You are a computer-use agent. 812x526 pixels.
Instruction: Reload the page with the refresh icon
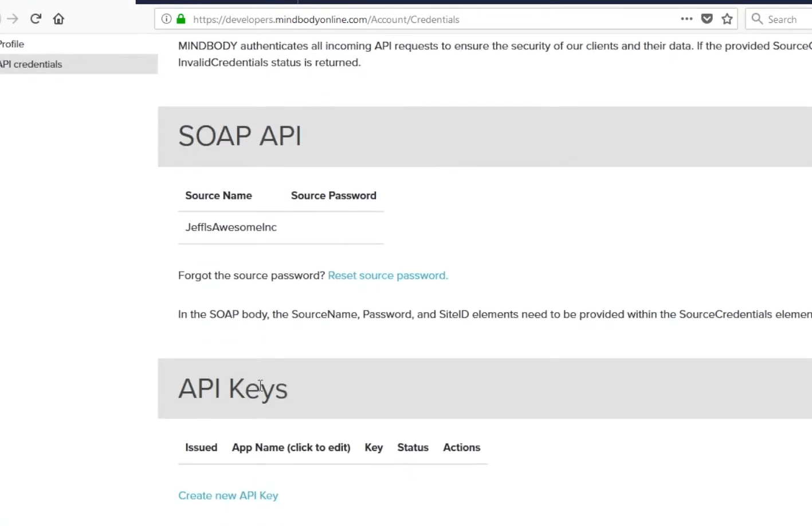[x=36, y=19]
